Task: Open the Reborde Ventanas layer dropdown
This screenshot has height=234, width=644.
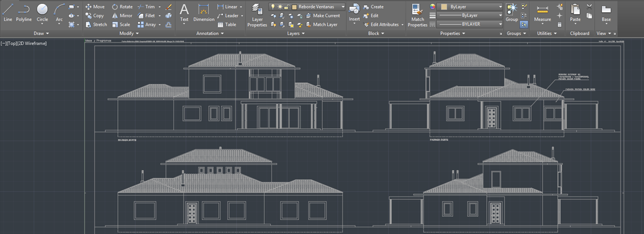Action: coord(318,7)
